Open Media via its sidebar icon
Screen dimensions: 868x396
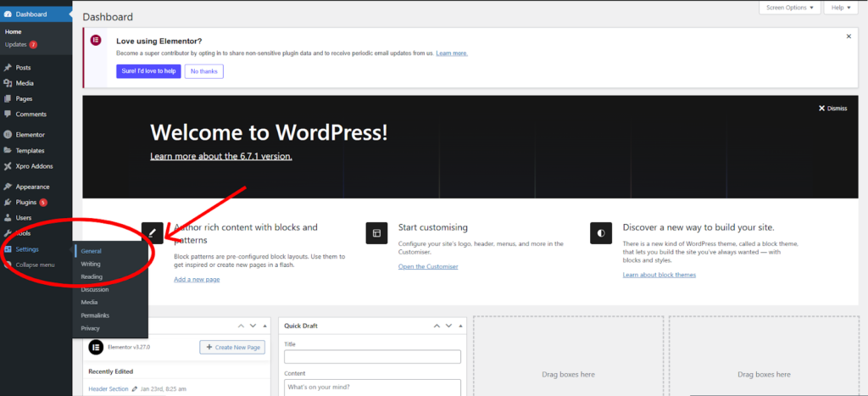tap(8, 83)
